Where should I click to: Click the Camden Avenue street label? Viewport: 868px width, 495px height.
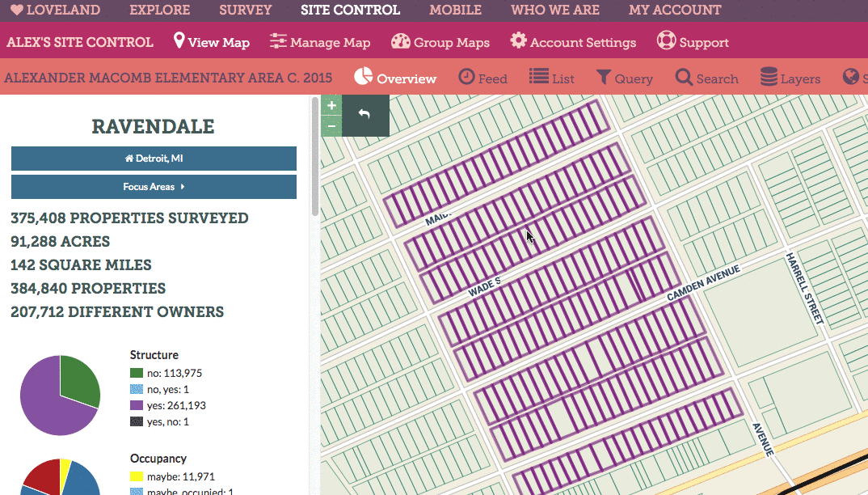704,283
